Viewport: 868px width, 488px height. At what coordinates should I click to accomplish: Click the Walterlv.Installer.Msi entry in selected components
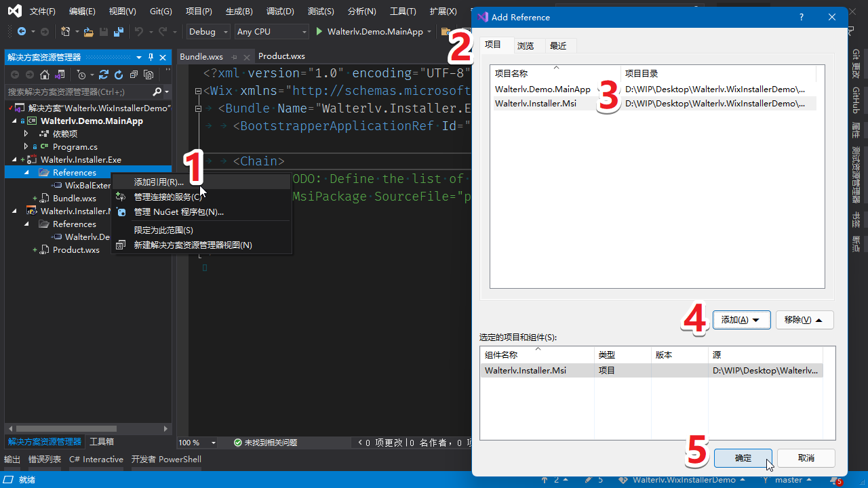click(650, 371)
